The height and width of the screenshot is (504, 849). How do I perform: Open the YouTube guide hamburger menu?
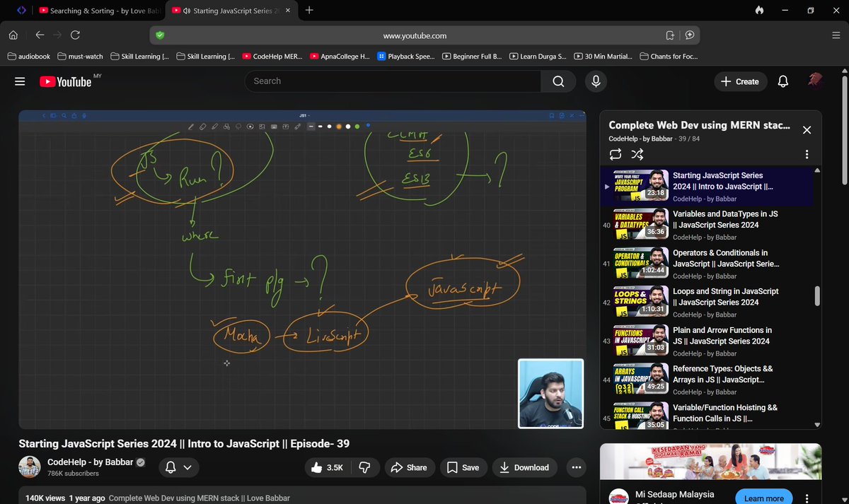click(20, 81)
